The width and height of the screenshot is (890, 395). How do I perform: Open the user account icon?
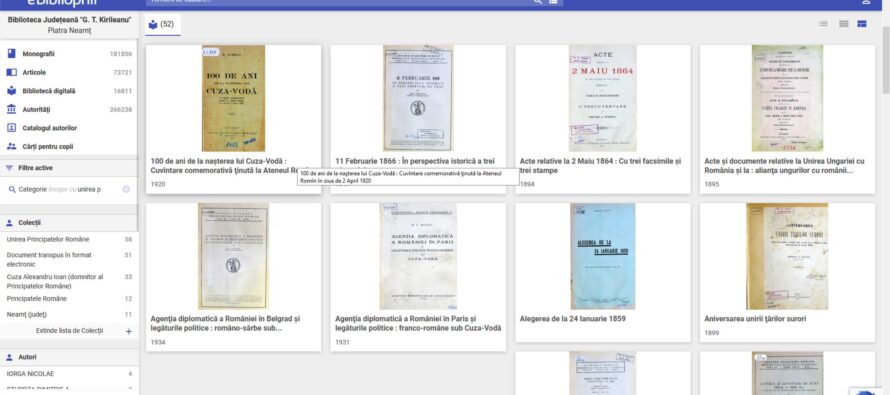pos(866,2)
